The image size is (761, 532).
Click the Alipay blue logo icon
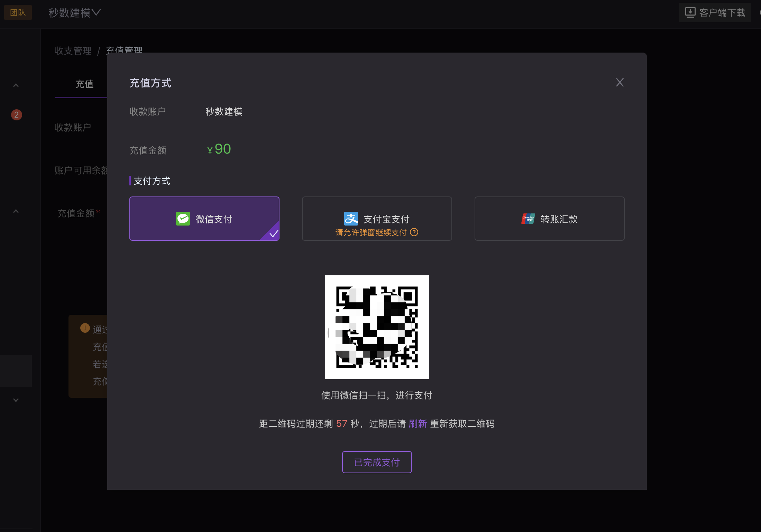pyautogui.click(x=351, y=219)
